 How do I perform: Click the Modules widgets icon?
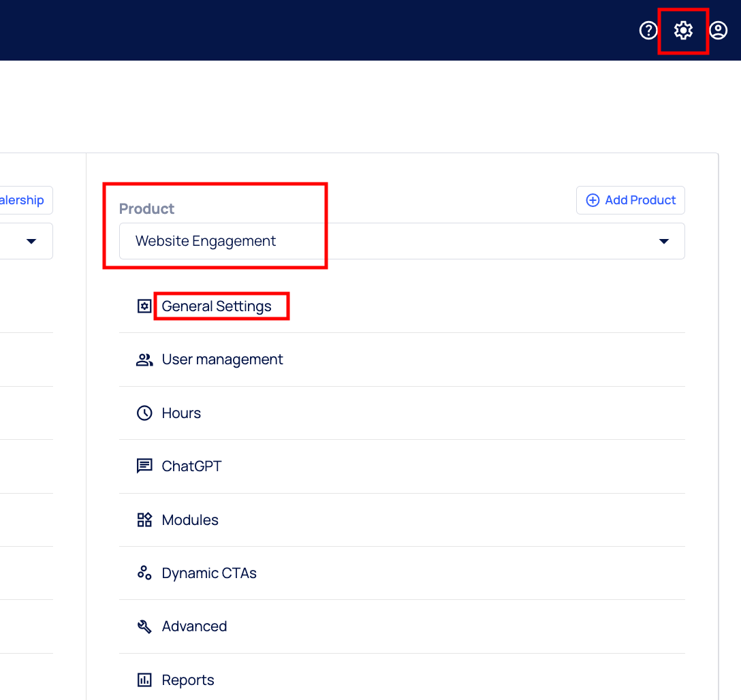tap(144, 520)
